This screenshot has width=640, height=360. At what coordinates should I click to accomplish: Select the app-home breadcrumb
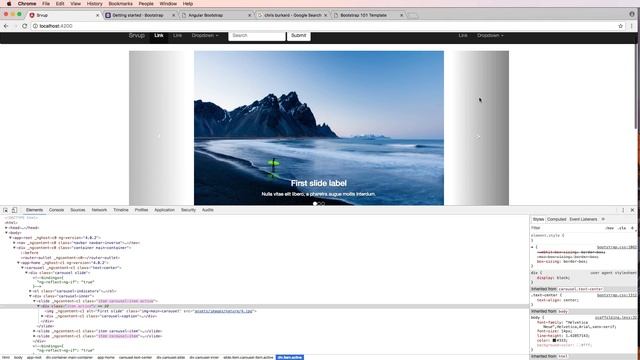(106, 357)
